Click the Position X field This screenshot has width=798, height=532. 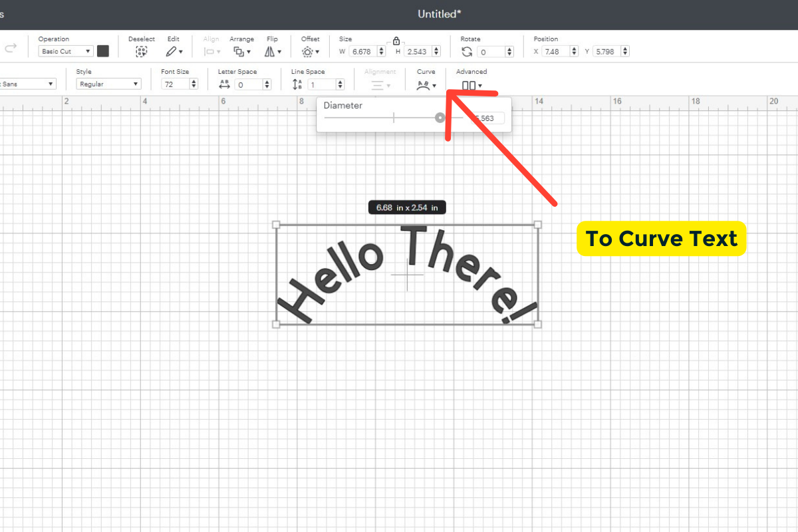tap(557, 51)
